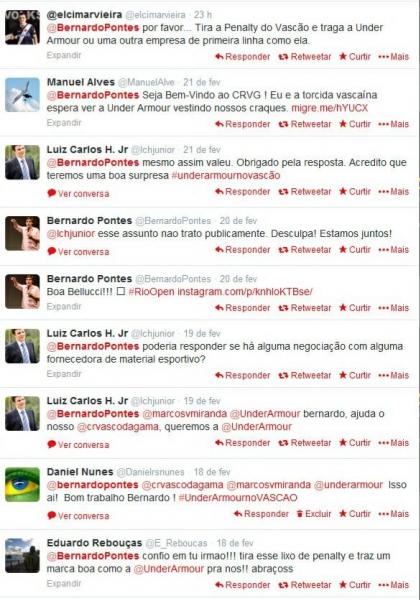The height and width of the screenshot is (600, 420).
Task: Expand @elcimarvieira's tweet
Action: (x=64, y=55)
